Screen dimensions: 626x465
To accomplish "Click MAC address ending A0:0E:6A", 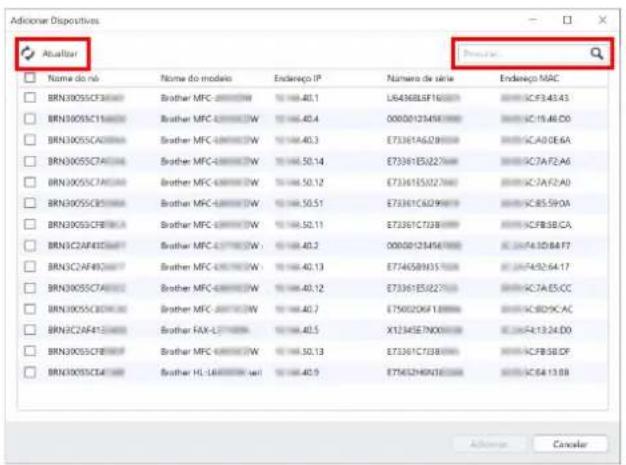I will [535, 140].
